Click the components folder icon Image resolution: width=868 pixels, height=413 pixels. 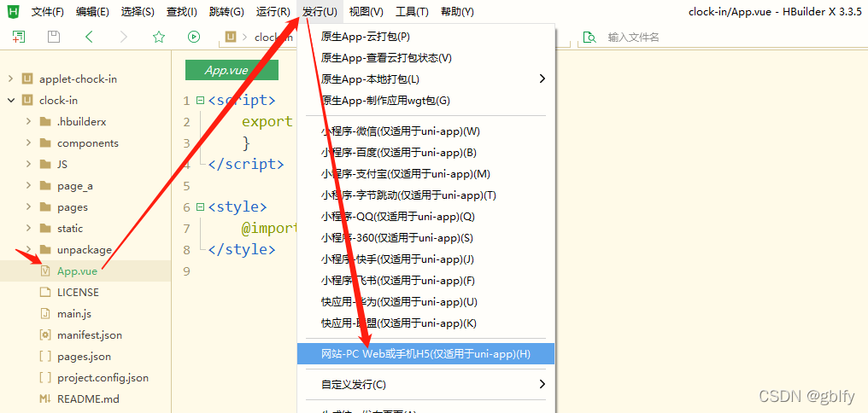[45, 143]
